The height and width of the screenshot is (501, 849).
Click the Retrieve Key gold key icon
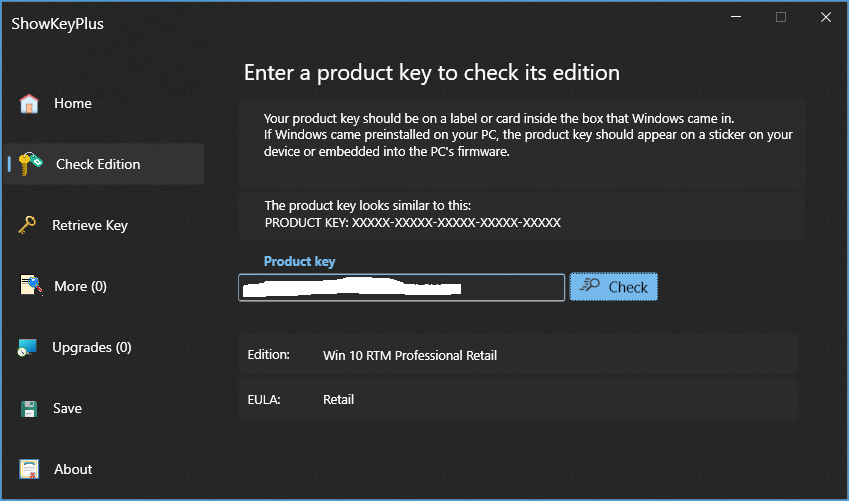[27, 225]
